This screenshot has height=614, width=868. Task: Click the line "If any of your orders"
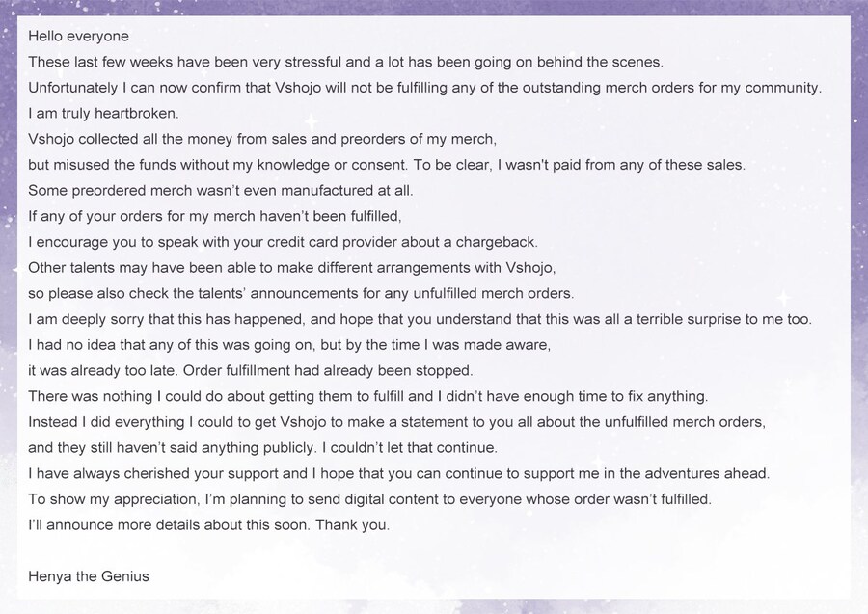[x=214, y=216]
